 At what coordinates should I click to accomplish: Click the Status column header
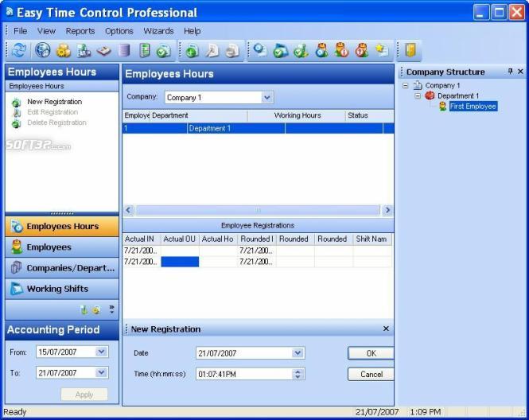[369, 115]
